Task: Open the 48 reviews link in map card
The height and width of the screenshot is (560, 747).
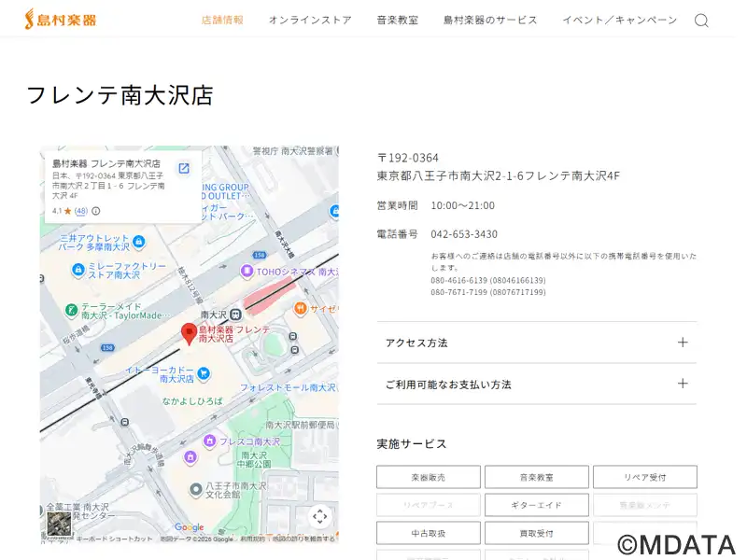Action: point(81,211)
